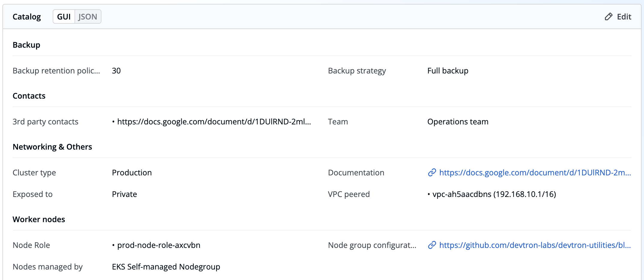Click the Documentation label
This screenshot has width=644, height=280.
pyautogui.click(x=356, y=173)
